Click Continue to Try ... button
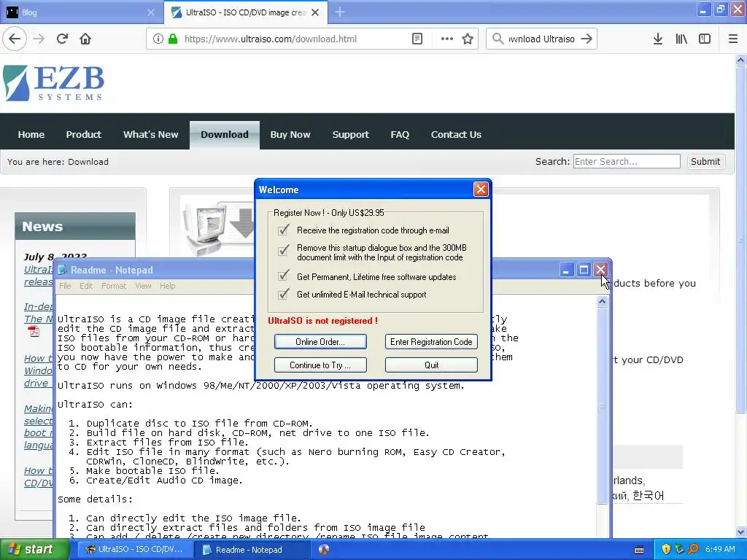Image resolution: width=747 pixels, height=560 pixels. (320, 365)
